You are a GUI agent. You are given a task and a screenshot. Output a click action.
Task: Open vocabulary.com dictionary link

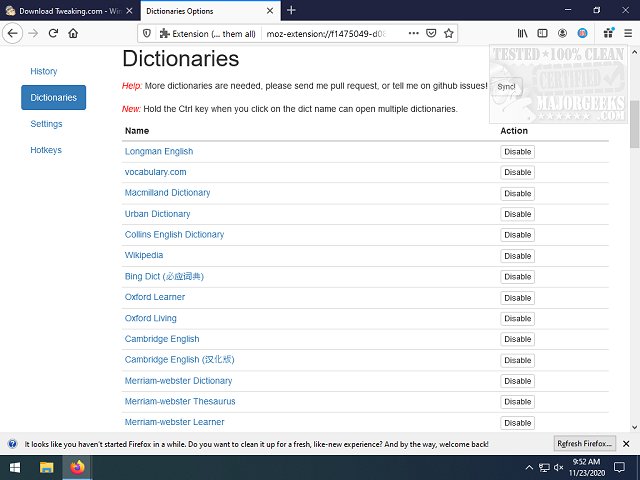tap(156, 172)
